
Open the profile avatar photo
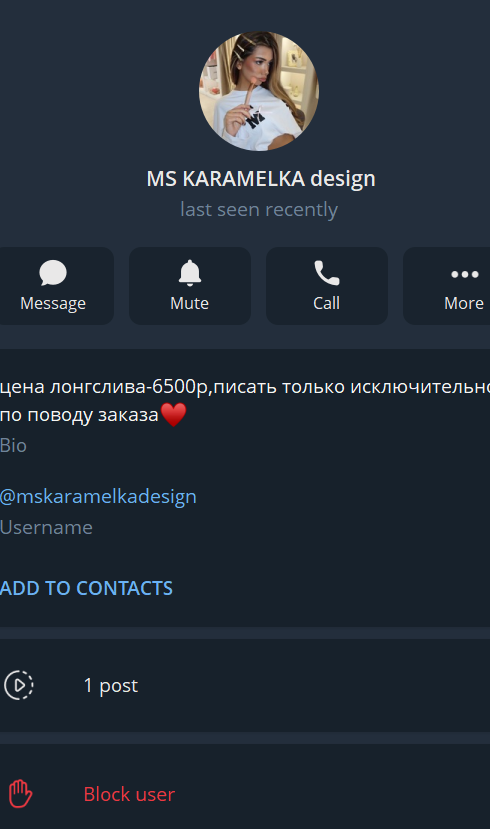pyautogui.click(x=258, y=91)
